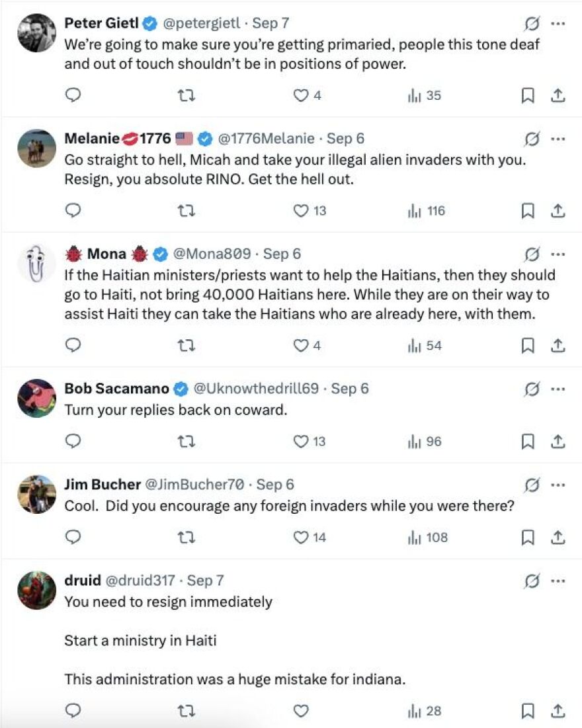Image resolution: width=582 pixels, height=728 pixels.
Task: Open Bob Sacamano's tweet options menu
Action: [x=558, y=388]
